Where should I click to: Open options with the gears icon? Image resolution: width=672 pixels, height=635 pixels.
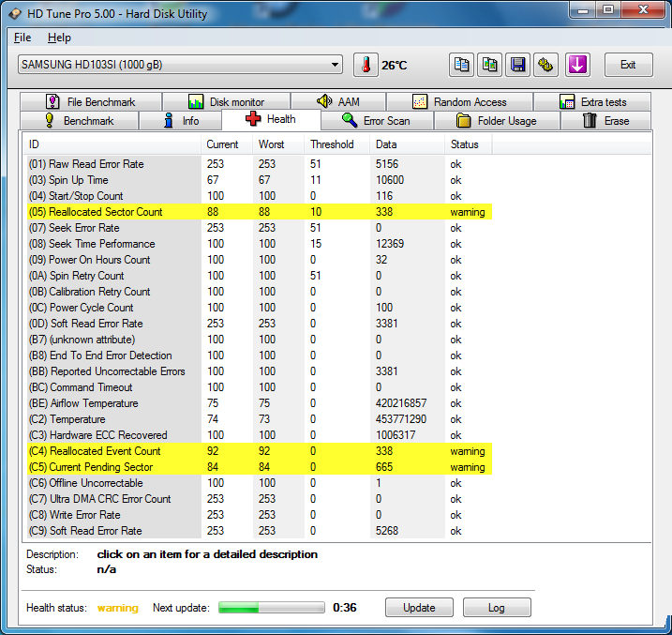[545, 65]
